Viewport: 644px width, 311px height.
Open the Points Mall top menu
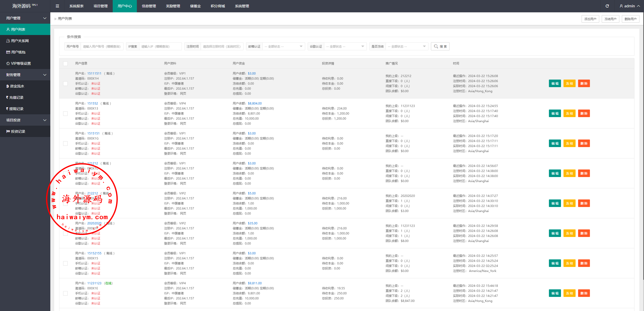coord(218,6)
